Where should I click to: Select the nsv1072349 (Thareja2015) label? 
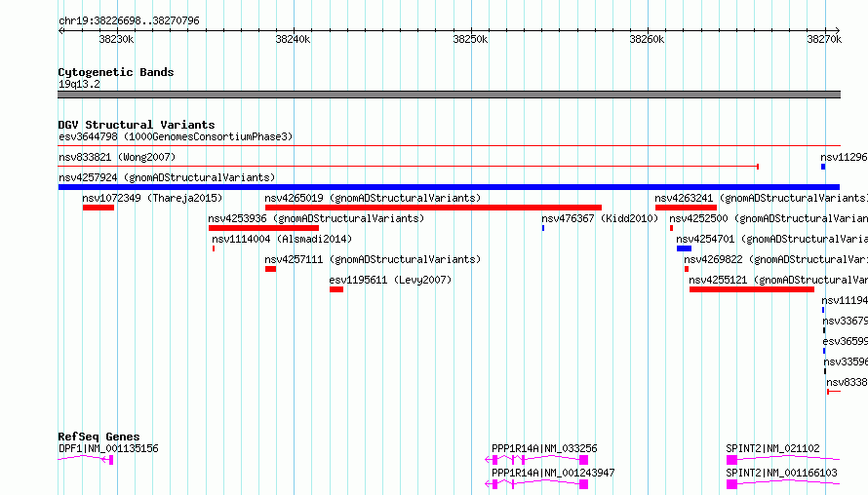click(x=152, y=198)
